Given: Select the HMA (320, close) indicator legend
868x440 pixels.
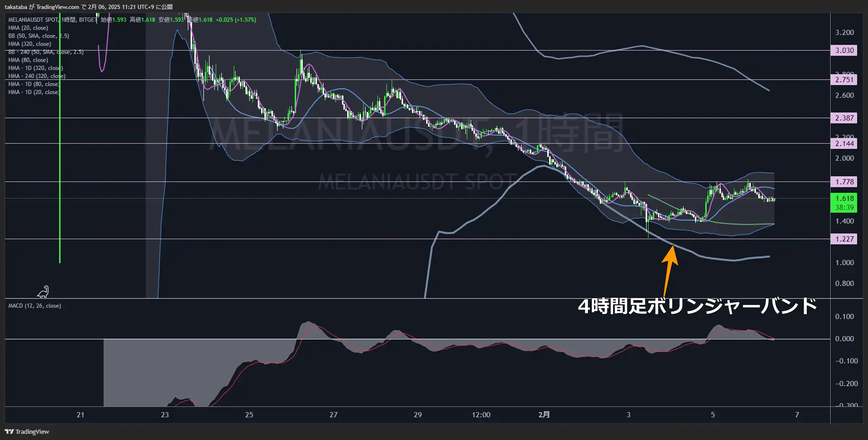Looking at the screenshot, I should pos(29,44).
